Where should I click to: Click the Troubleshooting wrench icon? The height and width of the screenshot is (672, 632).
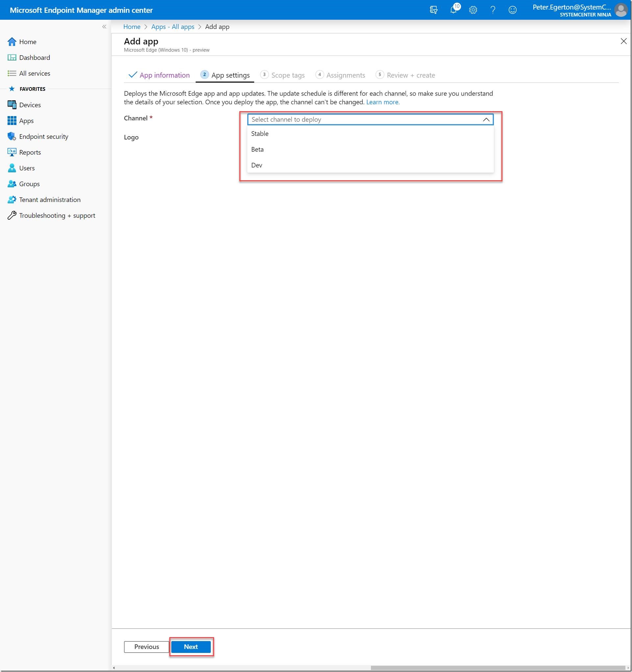coord(12,216)
